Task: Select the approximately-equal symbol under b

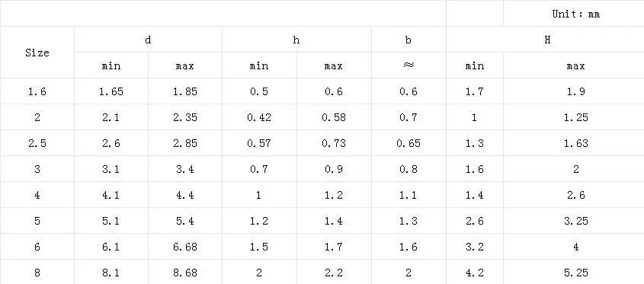Action: click(409, 65)
